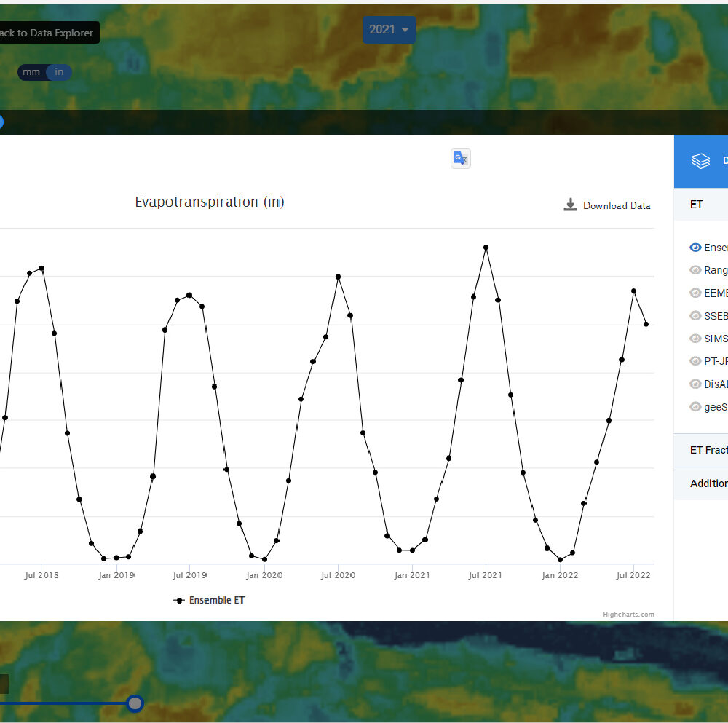Select the 'in' units option
The image size is (728, 723).
tap(59, 72)
